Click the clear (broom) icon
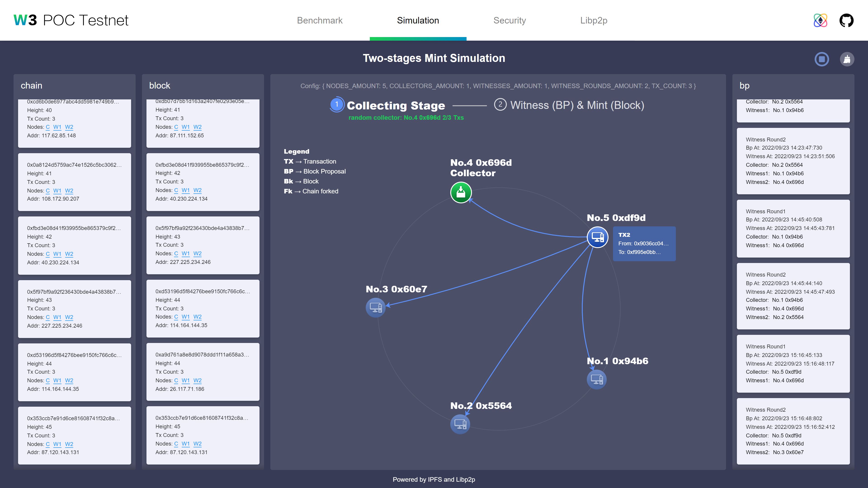This screenshot has width=868, height=488. 847,59
